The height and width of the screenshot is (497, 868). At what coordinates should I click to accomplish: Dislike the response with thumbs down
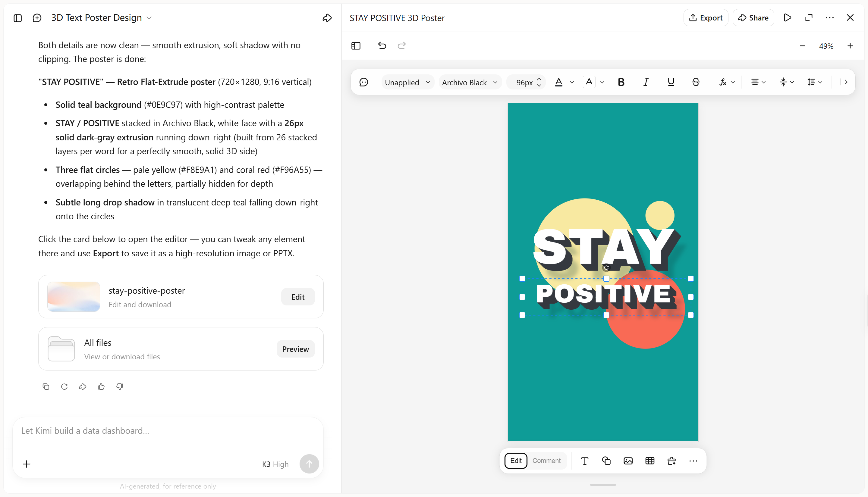click(120, 386)
